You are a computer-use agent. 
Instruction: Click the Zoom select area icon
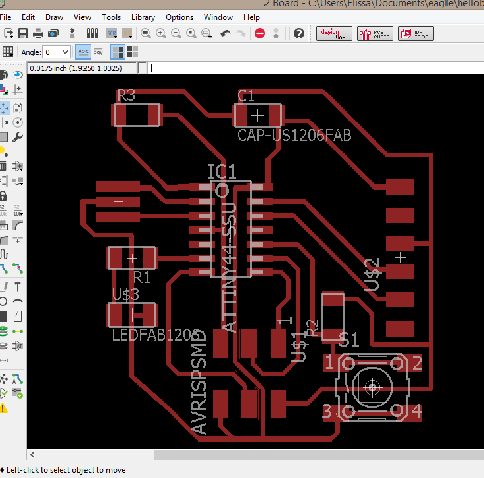(x=207, y=33)
